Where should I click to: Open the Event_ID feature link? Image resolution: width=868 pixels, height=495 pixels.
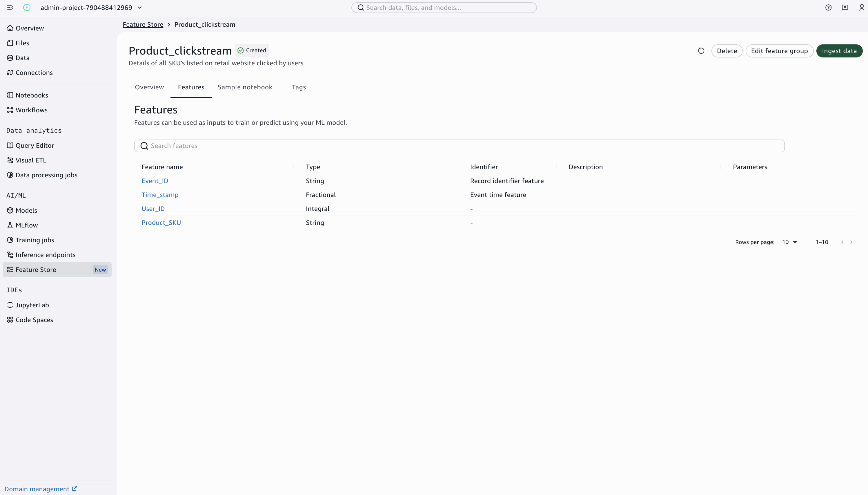click(x=155, y=181)
